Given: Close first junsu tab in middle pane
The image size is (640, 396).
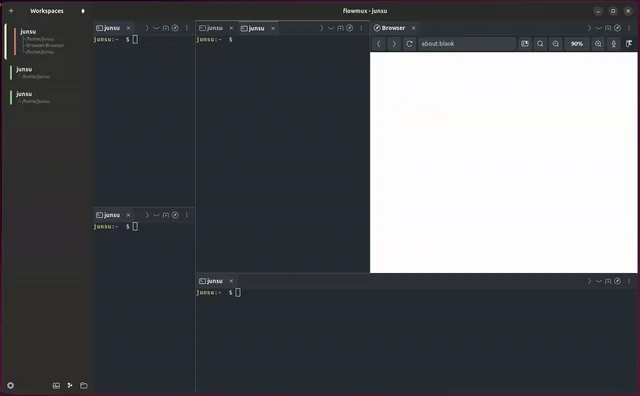Looking at the screenshot, I should coord(231,28).
